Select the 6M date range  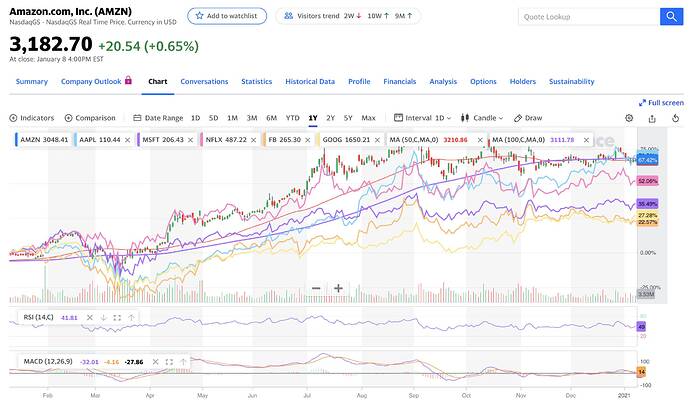point(272,118)
